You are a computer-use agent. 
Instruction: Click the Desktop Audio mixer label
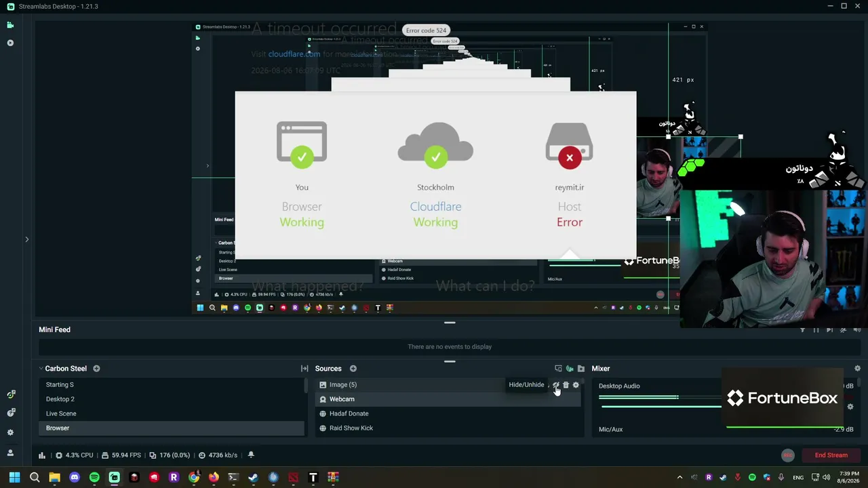[619, 386]
